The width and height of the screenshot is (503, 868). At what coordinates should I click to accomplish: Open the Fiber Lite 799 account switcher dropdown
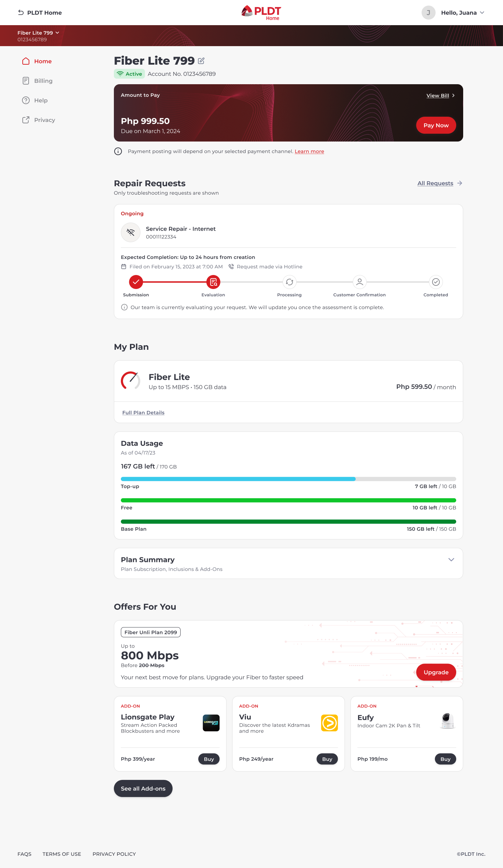tap(38, 33)
